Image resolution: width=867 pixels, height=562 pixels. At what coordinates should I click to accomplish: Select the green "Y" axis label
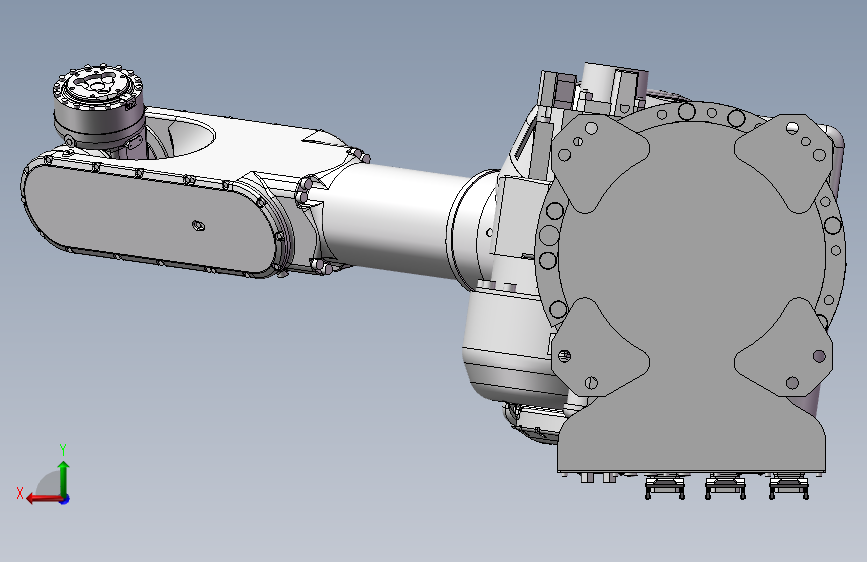(63, 450)
